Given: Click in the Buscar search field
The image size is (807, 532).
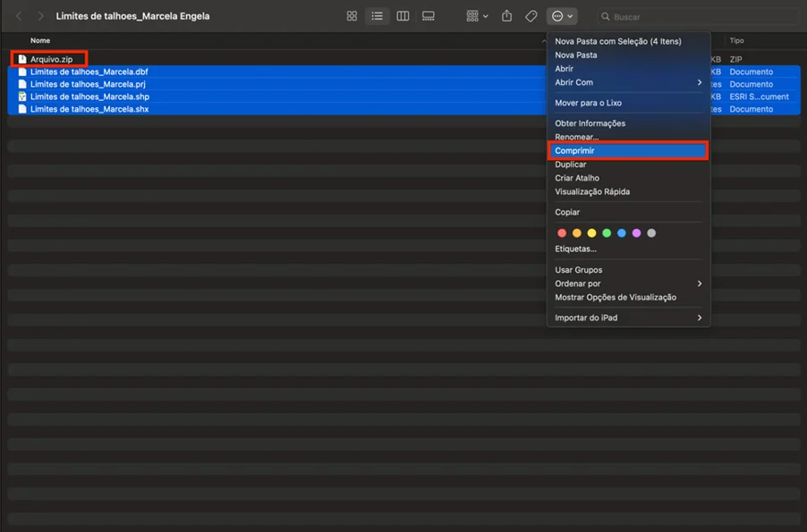Looking at the screenshot, I should [x=698, y=17].
